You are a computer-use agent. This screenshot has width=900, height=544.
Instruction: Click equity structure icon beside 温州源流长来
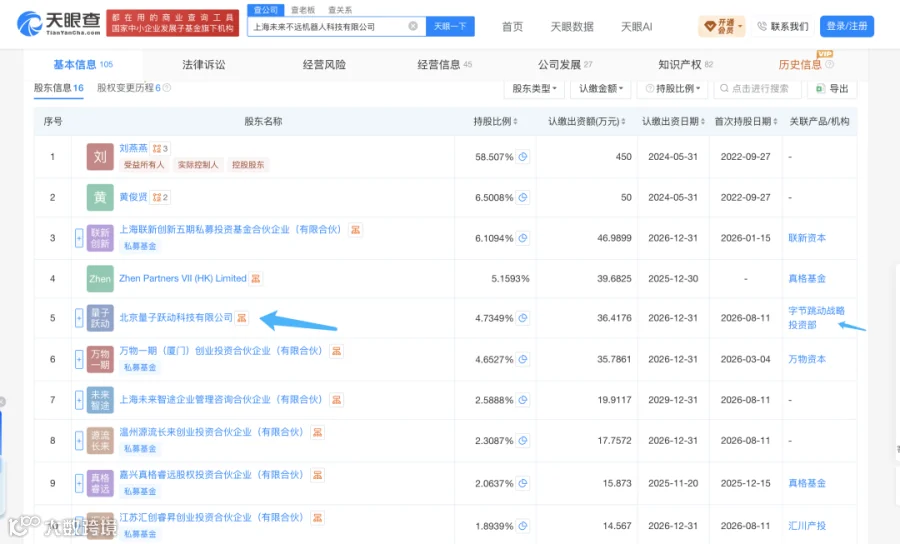[317, 432]
